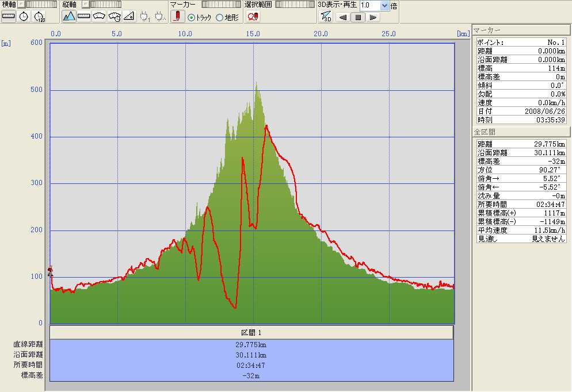Switch horizontal axis to the plain clock icon
Image resolution: width=572 pixels, height=392 pixels.
24,17
